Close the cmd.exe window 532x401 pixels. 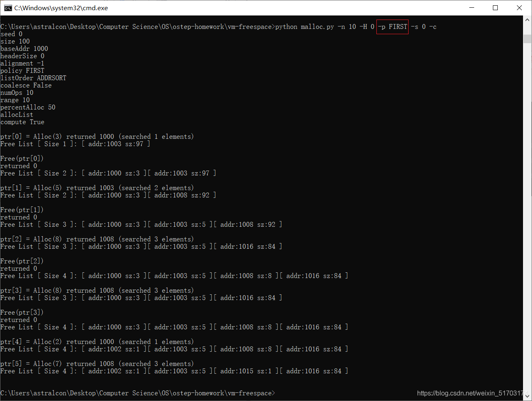pyautogui.click(x=519, y=8)
